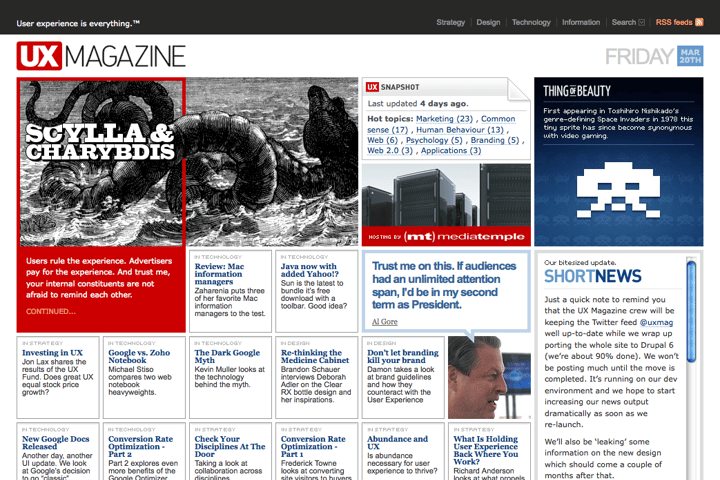Click the @uxmag Twitter link
This screenshot has height=480, width=720.
[x=656, y=322]
